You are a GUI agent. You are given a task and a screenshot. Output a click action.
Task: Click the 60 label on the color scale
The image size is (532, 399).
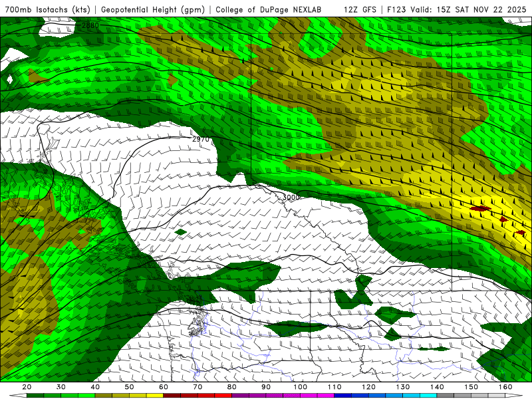(164, 387)
